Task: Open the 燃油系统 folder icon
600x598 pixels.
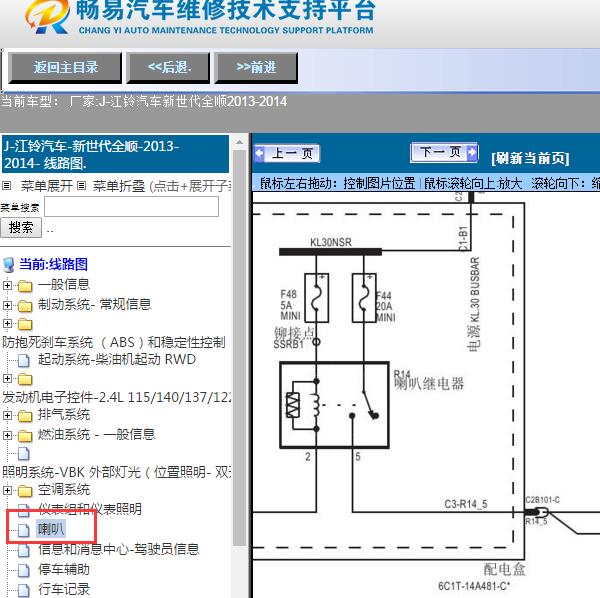Action: 25,436
